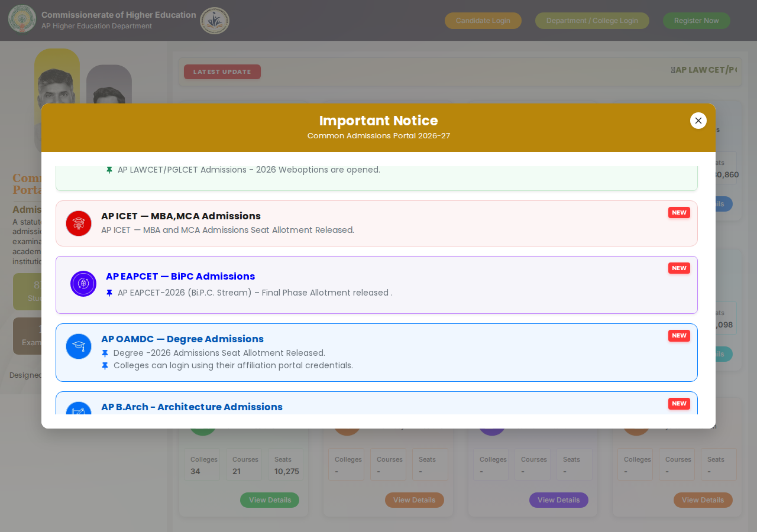
Task: Click pin icon beside EAPCET Final Phase Allotment
Action: point(109,293)
